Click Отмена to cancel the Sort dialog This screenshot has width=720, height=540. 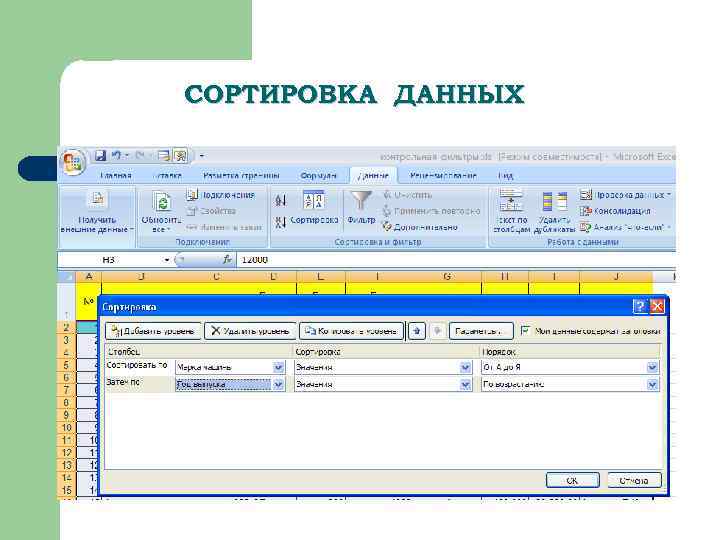coord(634,480)
